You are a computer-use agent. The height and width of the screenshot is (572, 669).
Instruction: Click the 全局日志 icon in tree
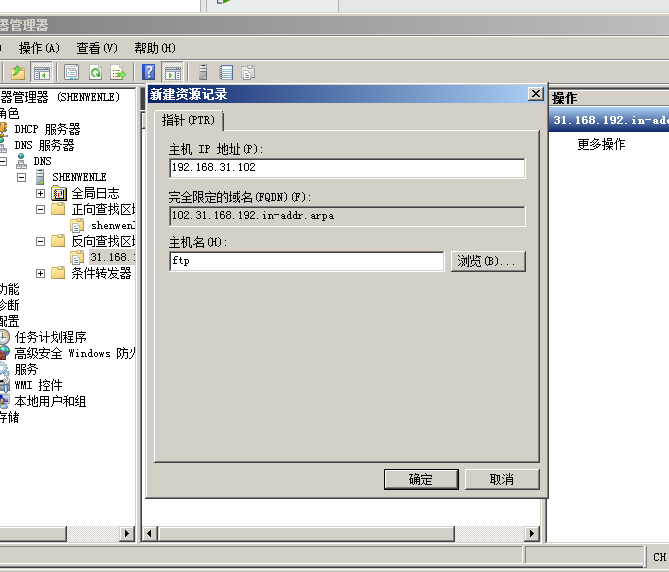click(59, 193)
